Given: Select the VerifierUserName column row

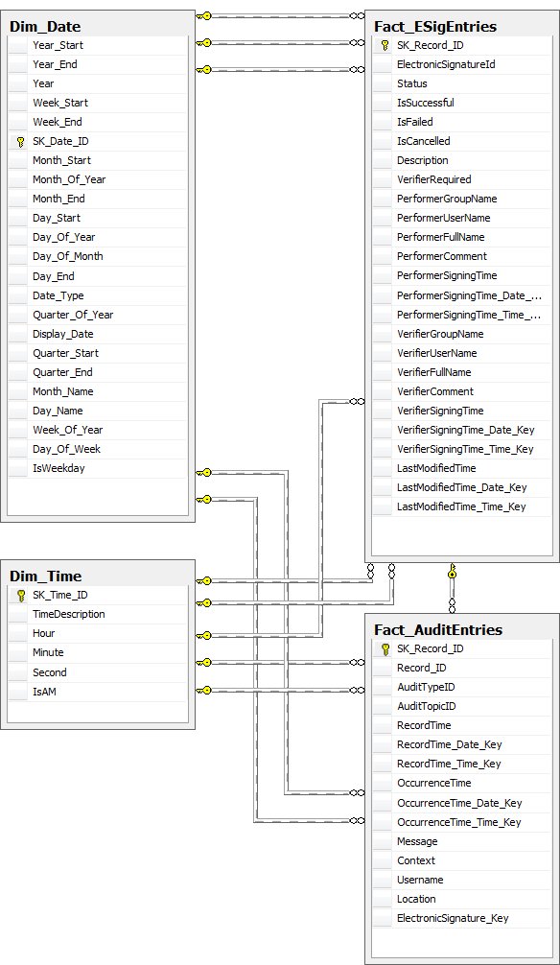Looking at the screenshot, I should click(x=461, y=353).
